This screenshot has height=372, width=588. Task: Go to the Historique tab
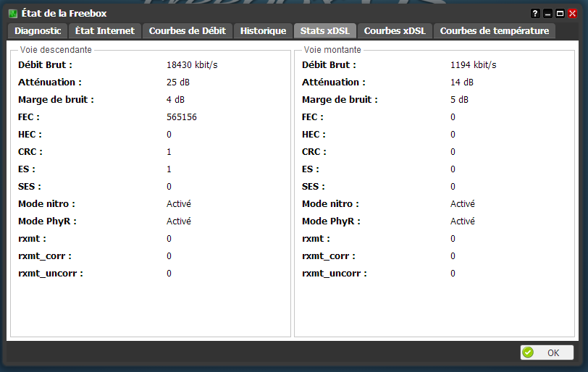pos(263,30)
